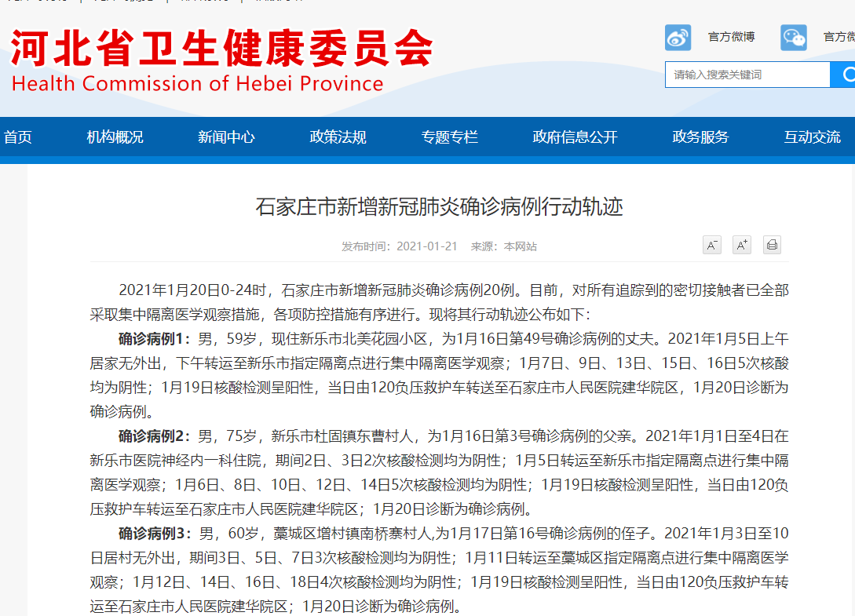The width and height of the screenshot is (855, 616).
Task: Open the official WeChat icon
Action: pyautogui.click(x=794, y=38)
